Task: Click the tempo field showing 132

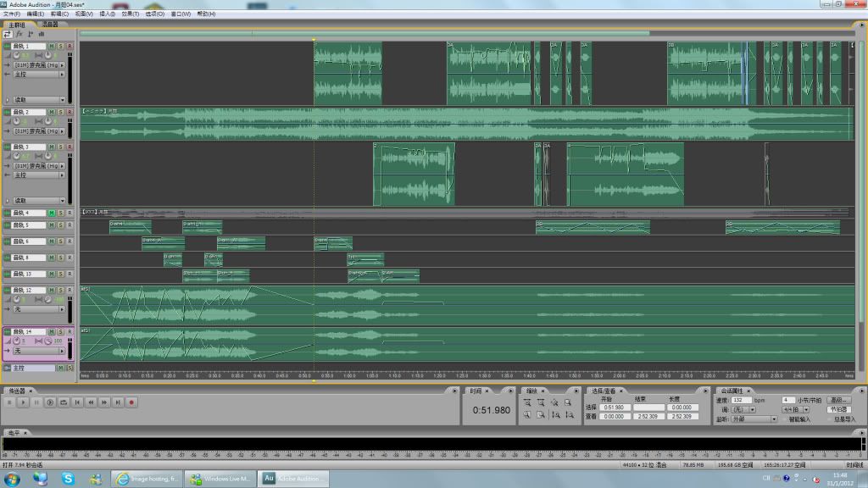Action: tap(740, 399)
